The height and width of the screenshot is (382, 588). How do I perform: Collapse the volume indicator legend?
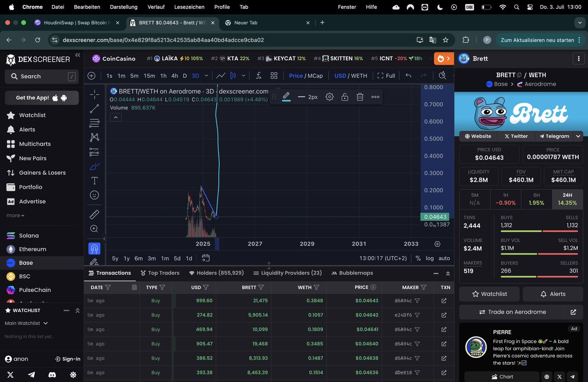[x=115, y=117]
